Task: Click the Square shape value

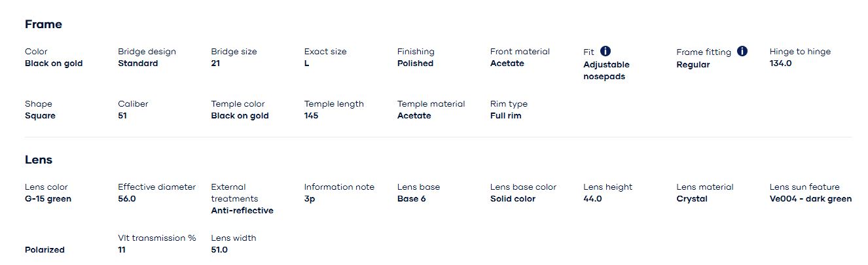Action: 40,116
